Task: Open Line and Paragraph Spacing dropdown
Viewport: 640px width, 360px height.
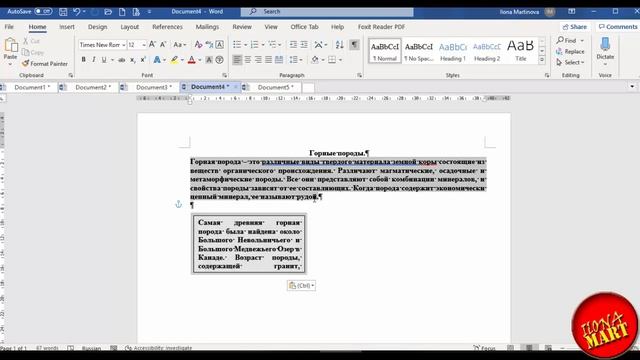Action: pos(296,60)
